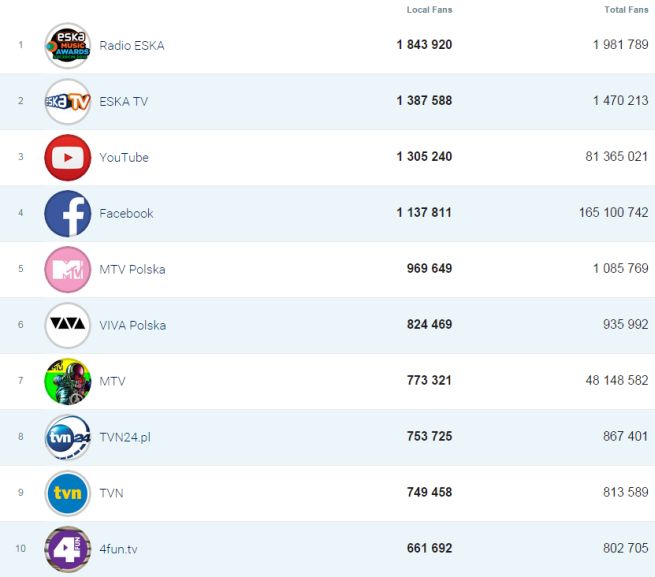Click the Radio ESKA logo icon
This screenshot has width=655, height=577.
(x=67, y=45)
